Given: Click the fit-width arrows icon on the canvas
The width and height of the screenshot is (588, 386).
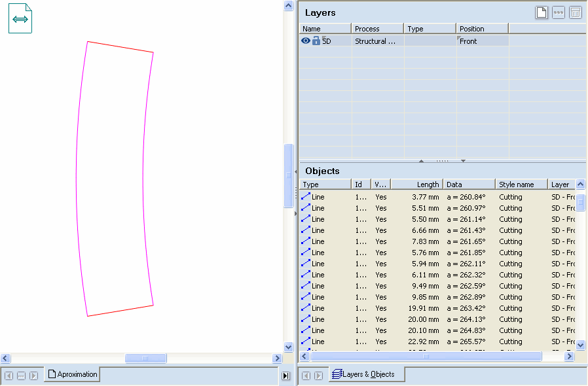Looking at the screenshot, I should (x=20, y=20).
